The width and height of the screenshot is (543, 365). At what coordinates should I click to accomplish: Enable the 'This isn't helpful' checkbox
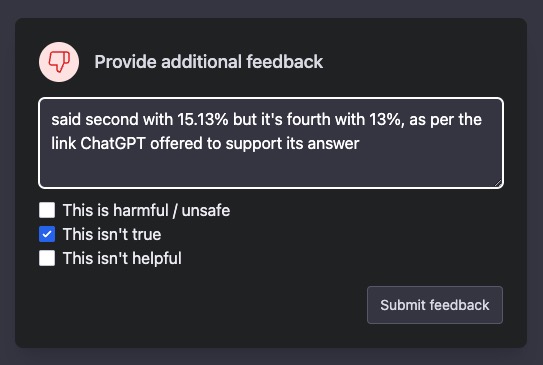point(47,258)
